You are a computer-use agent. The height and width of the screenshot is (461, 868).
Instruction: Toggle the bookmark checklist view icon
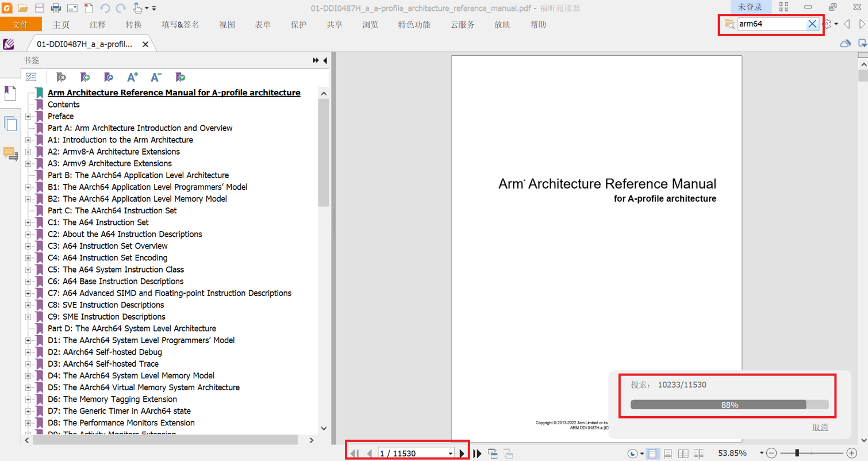click(x=32, y=76)
